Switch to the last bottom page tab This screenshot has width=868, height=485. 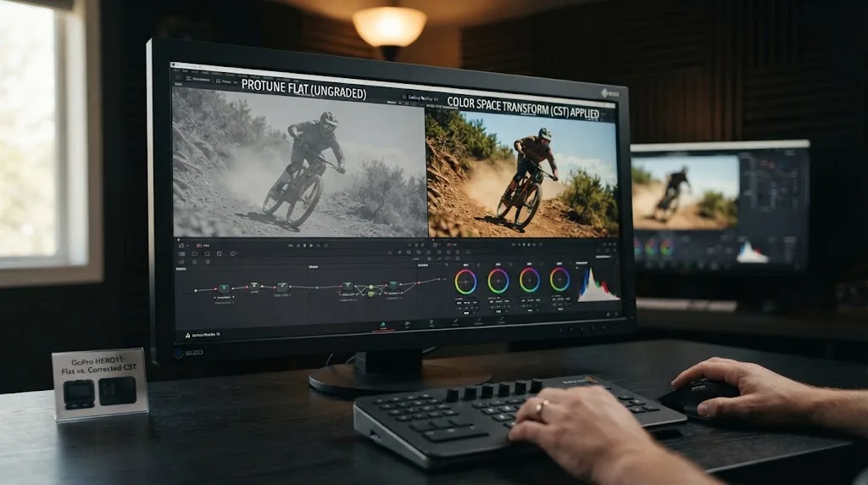502,321
